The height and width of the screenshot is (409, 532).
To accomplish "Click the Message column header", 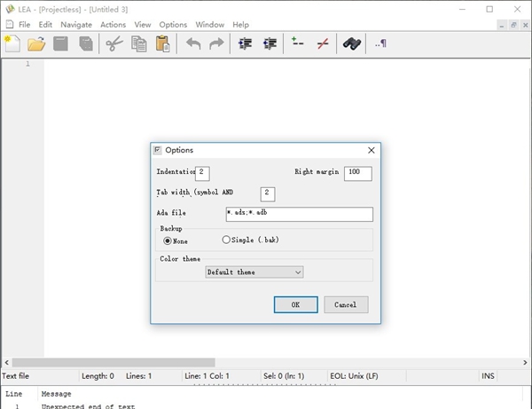I will [57, 394].
